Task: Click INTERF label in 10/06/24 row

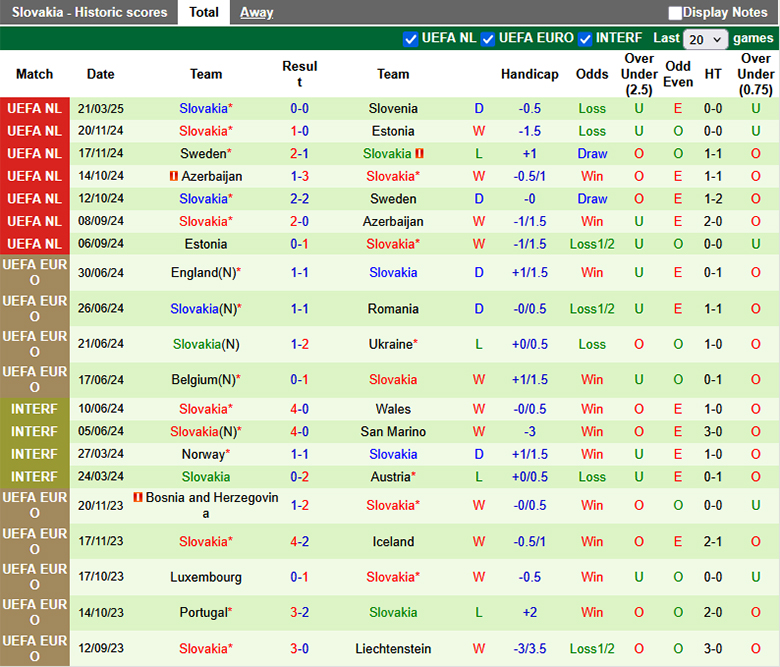Action: pos(34,409)
